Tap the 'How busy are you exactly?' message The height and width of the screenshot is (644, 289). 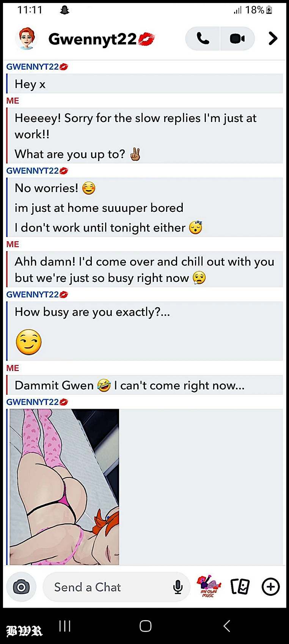pos(145,331)
